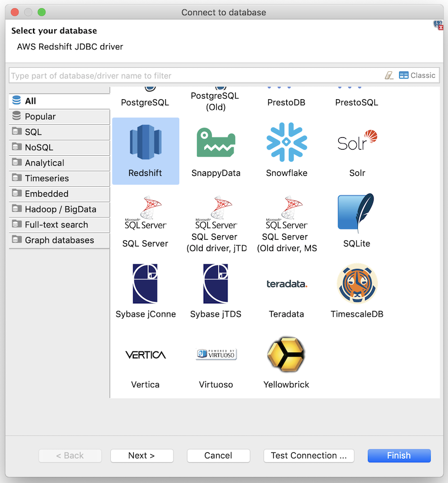Filter by SQL category
The width and height of the screenshot is (448, 483).
point(59,132)
